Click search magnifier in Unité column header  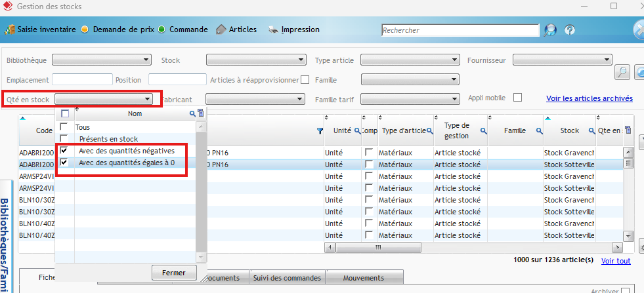click(x=357, y=131)
